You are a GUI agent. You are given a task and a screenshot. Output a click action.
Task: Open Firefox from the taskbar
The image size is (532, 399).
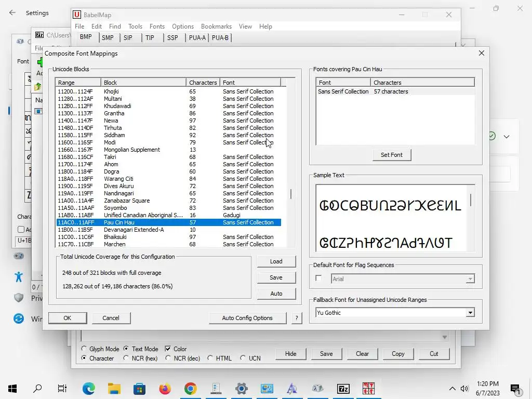165,389
